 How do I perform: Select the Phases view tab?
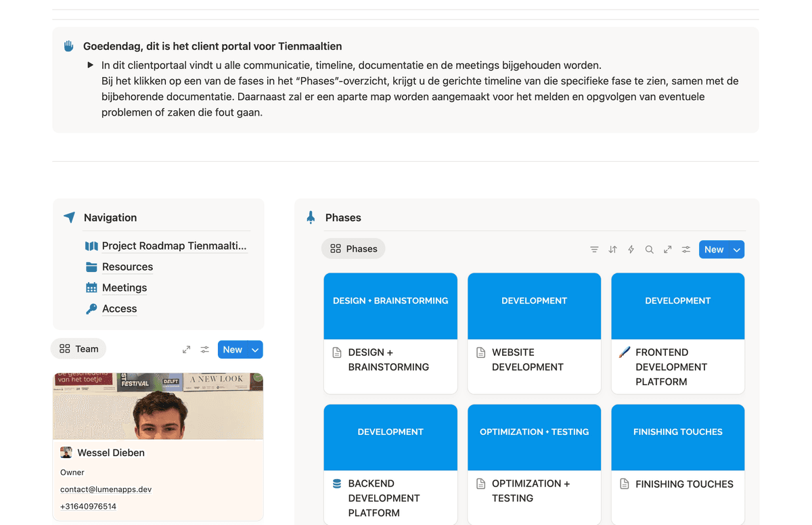353,249
